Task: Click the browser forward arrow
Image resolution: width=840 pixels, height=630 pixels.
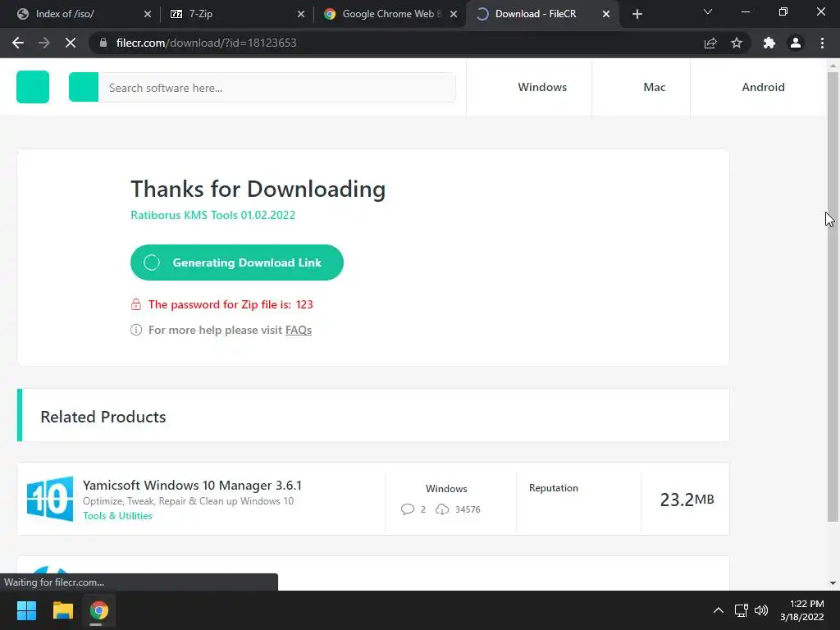Action: 44,43
